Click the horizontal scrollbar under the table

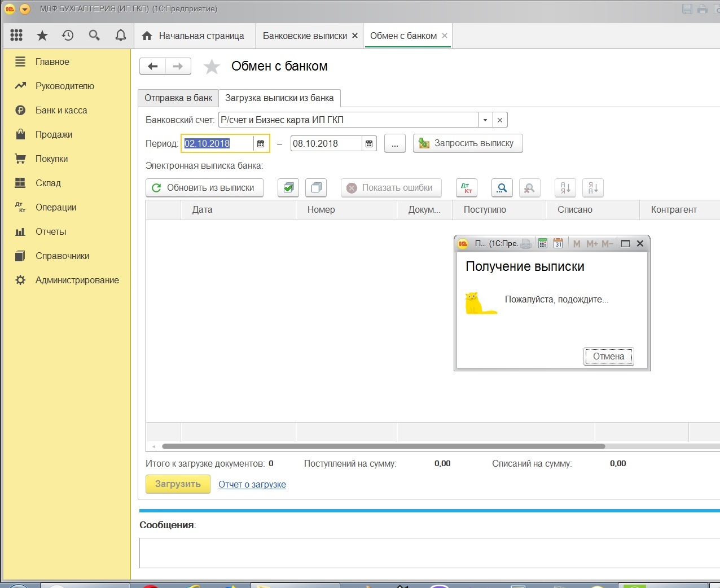[383, 446]
